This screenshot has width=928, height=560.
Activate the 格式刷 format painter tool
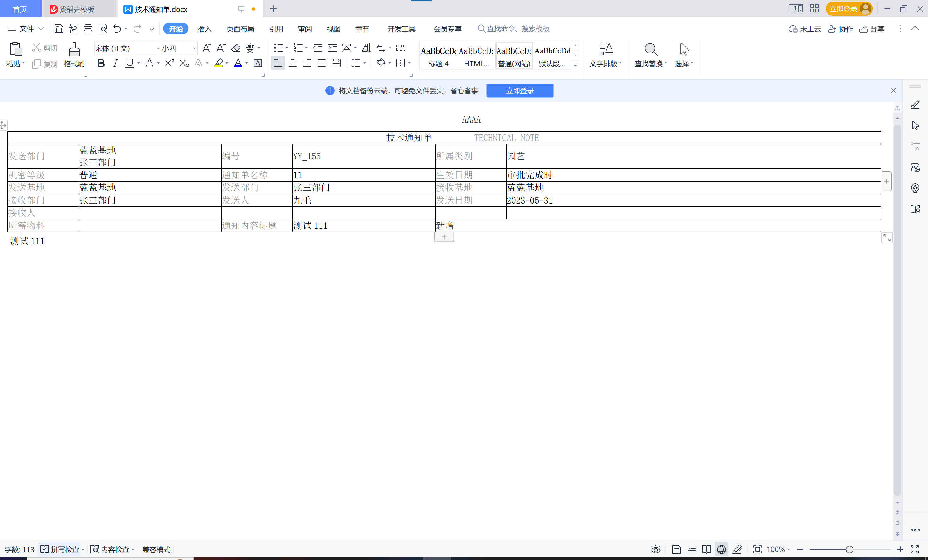(74, 55)
